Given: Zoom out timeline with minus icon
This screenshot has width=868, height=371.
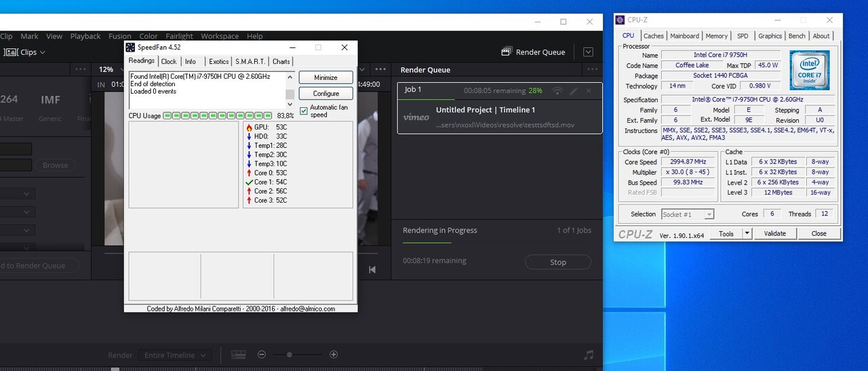Looking at the screenshot, I should click(x=262, y=354).
